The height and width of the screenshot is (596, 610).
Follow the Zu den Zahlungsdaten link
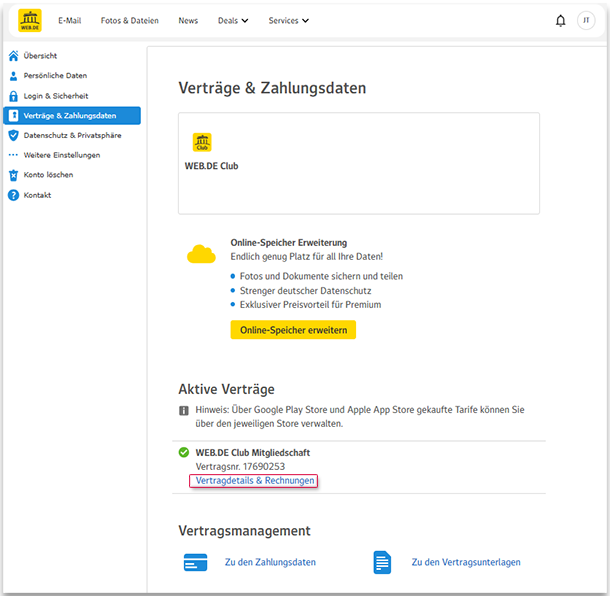[270, 562]
